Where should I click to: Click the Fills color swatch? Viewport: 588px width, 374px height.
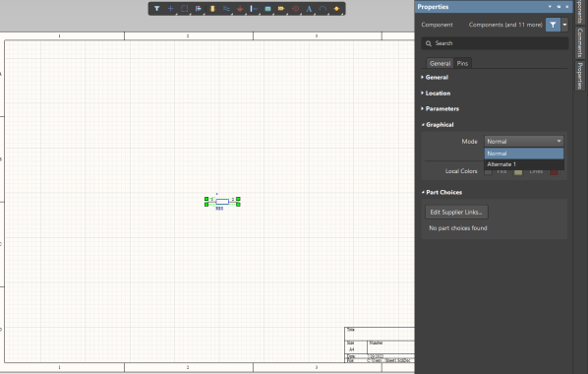(518, 172)
